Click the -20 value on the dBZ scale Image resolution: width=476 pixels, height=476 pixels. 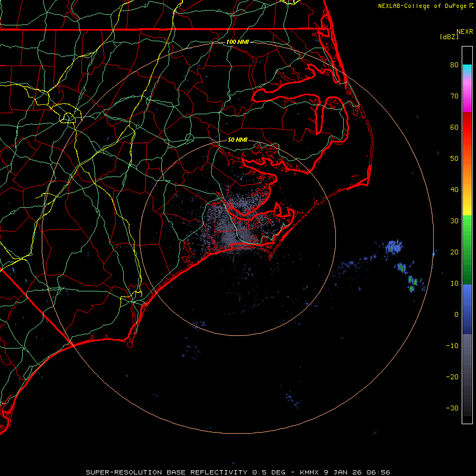[x=452, y=377]
